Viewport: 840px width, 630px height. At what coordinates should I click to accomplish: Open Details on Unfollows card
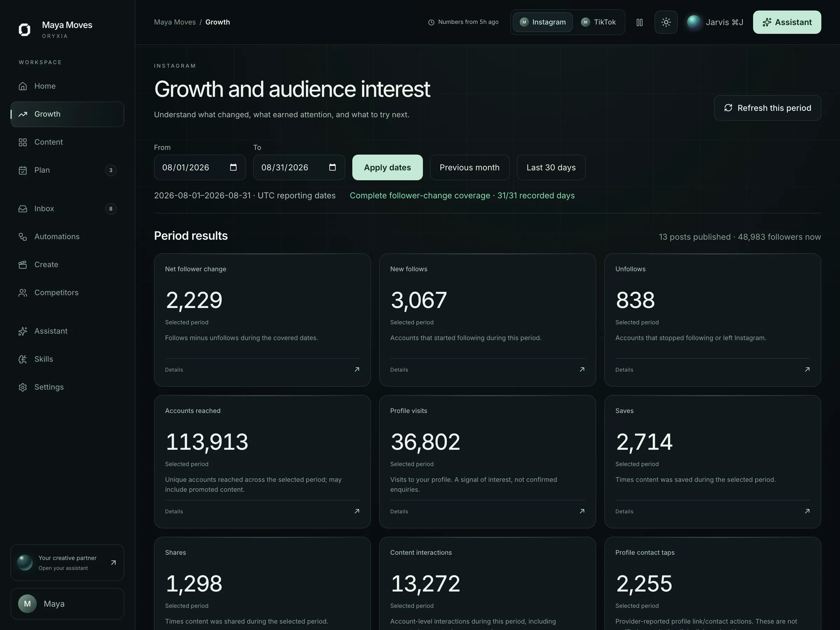(624, 370)
